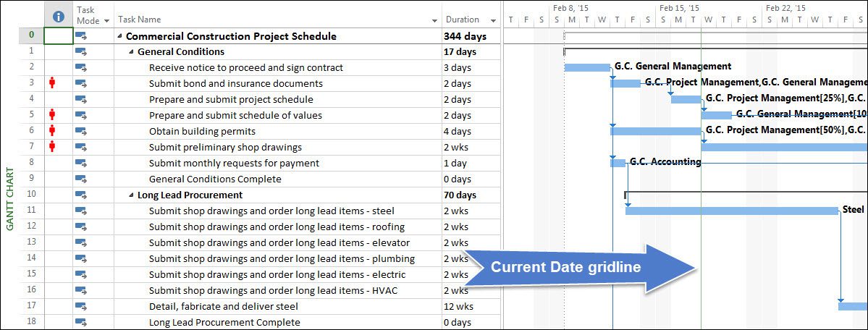The width and height of the screenshot is (868, 330).
Task: Click the overallocation icon on row 7
Action: click(53, 148)
